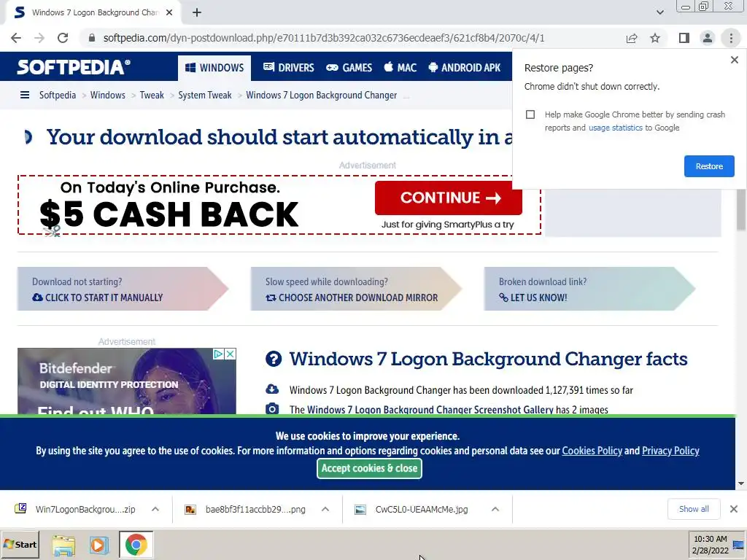Dismiss the Restore pages popup
The image size is (747, 560).
[x=734, y=60]
